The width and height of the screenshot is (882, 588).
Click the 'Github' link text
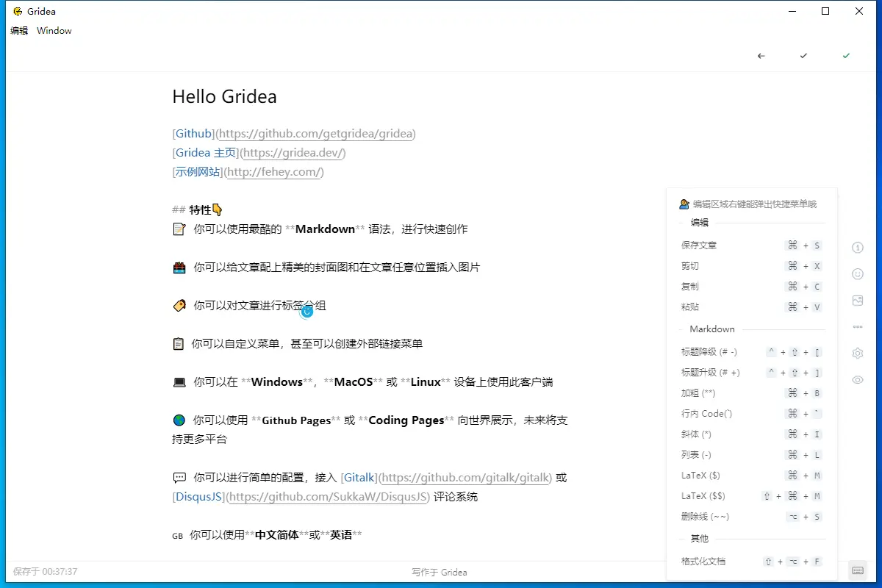coord(194,134)
